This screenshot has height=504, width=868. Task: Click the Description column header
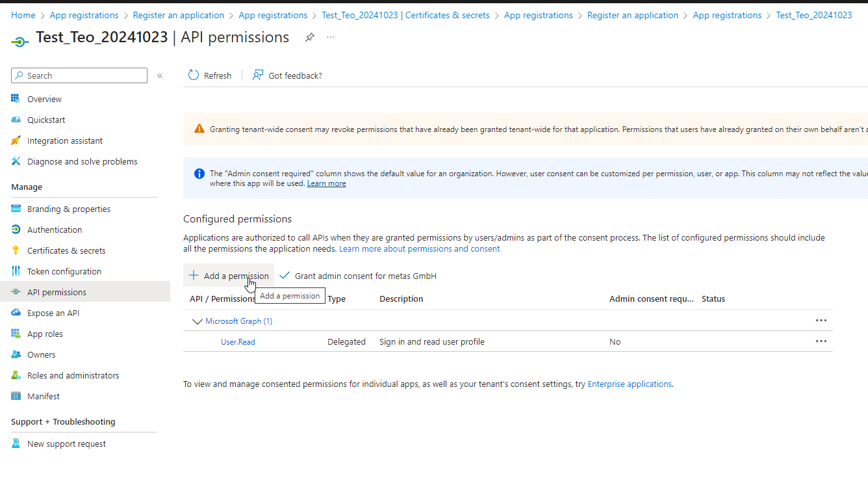[401, 298]
